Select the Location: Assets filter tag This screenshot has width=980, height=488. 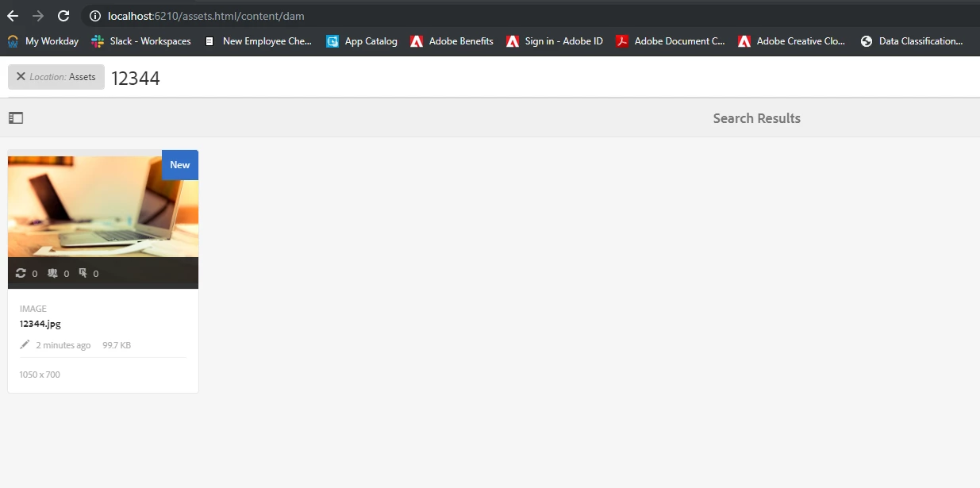pyautogui.click(x=56, y=77)
